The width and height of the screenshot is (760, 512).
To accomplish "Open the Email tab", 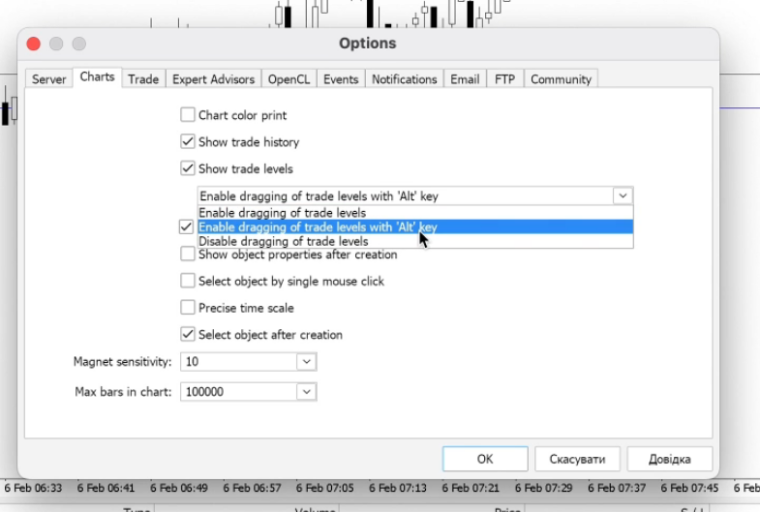I will tap(465, 79).
